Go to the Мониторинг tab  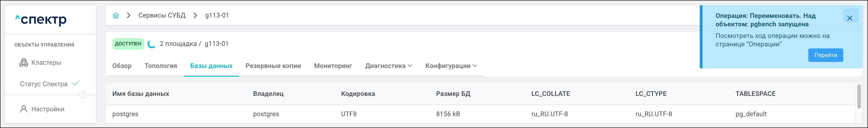[333, 66]
